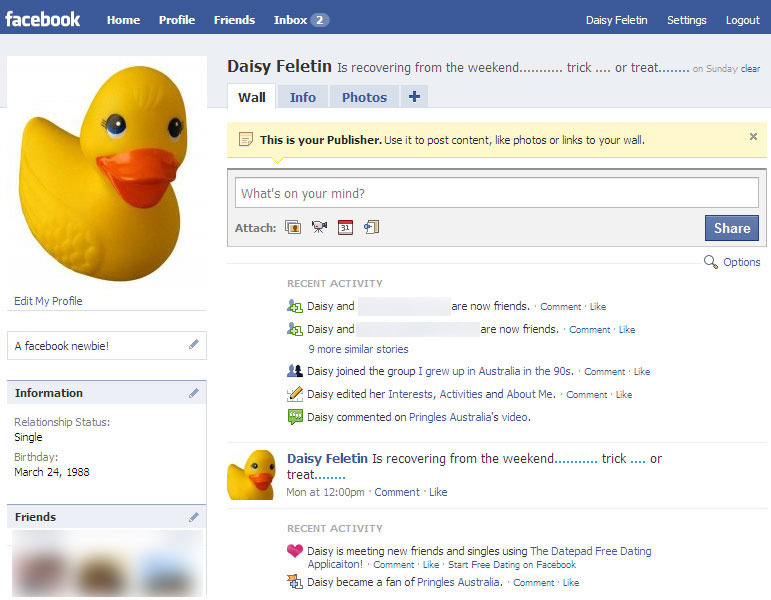Open the Photos tab
Screen dimensions: 771x600
[x=364, y=97]
